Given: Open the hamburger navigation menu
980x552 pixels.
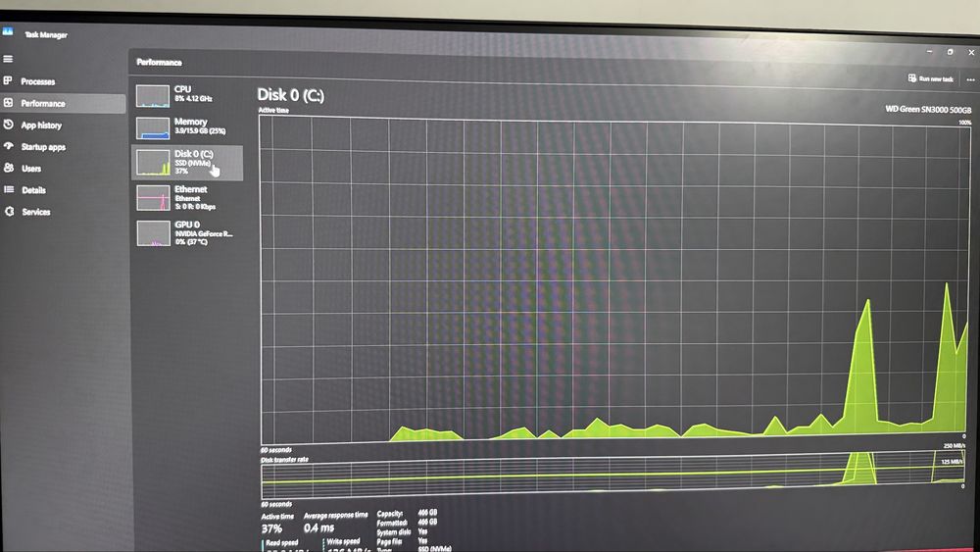Looking at the screenshot, I should click(8, 59).
